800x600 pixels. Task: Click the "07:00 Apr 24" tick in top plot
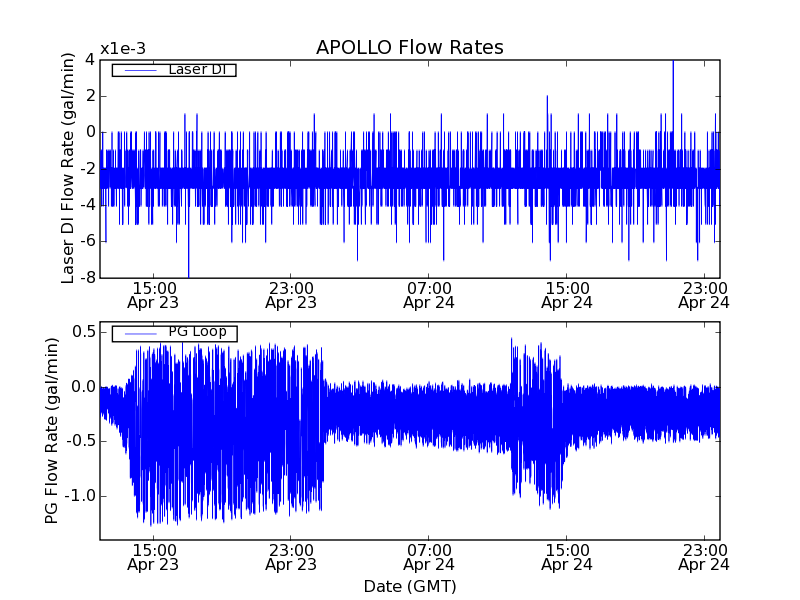(x=429, y=293)
